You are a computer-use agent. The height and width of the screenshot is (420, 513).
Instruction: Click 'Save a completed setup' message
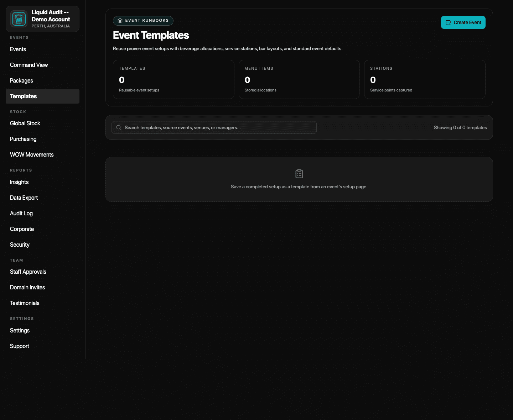point(299,187)
